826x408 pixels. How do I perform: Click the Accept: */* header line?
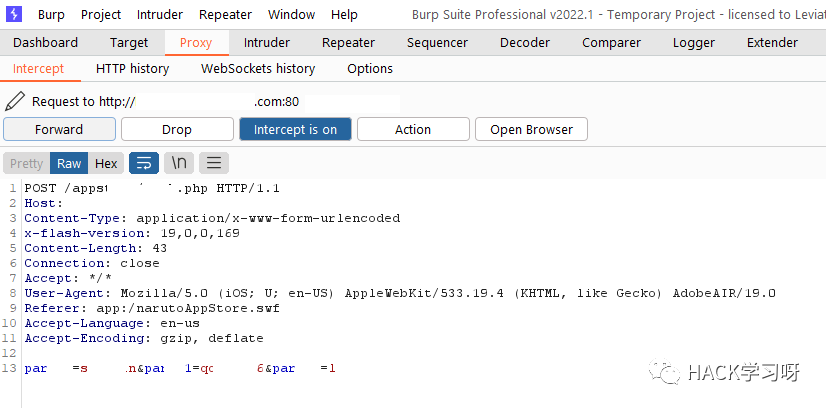[68, 278]
